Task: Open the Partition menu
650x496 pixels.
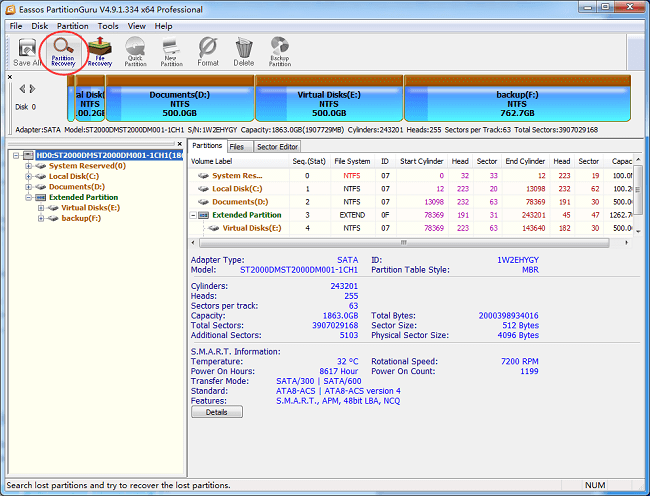Action: tap(72, 26)
